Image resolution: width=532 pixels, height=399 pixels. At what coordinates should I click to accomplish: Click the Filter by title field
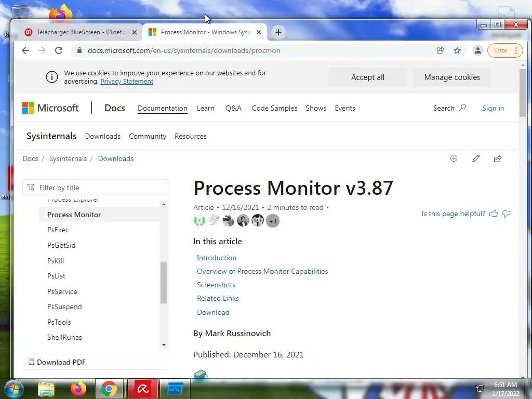[96, 188]
